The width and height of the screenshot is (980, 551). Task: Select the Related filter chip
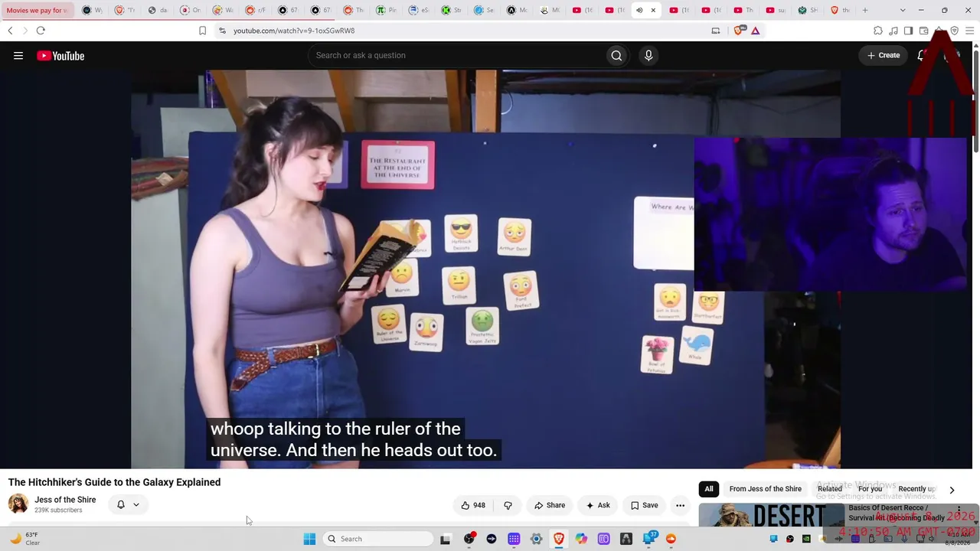[830, 489]
